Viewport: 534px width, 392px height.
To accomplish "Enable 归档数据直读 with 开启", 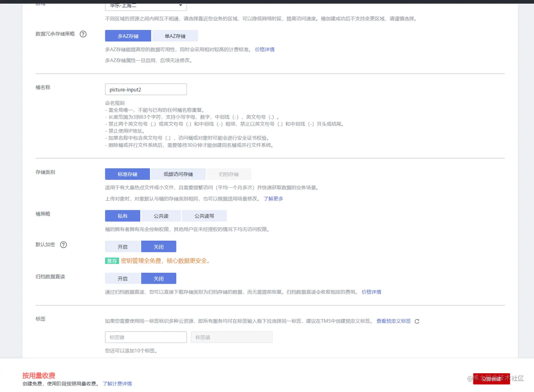I will click(123, 278).
